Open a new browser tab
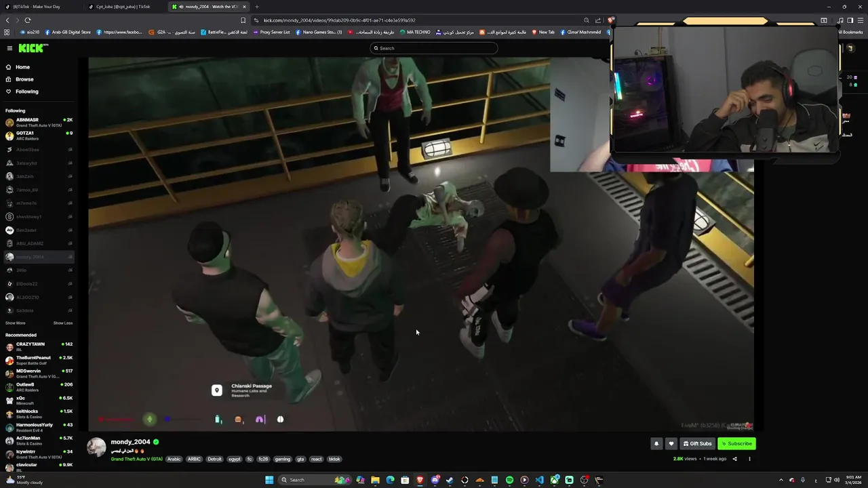 (256, 7)
